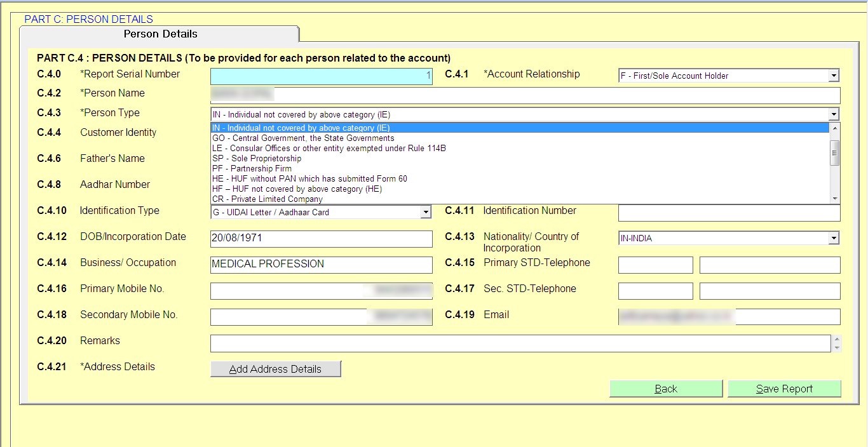Click the Back button
The height and width of the screenshot is (447, 868).
click(665, 389)
